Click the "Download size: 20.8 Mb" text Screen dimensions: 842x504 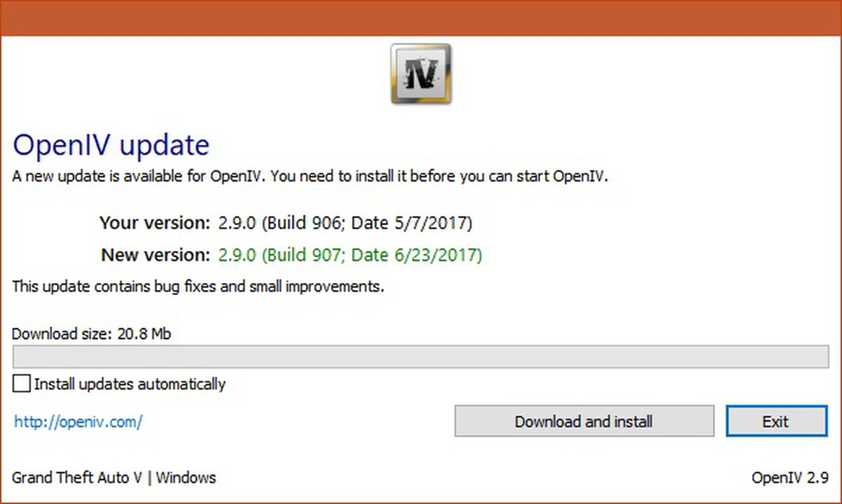[x=91, y=334]
